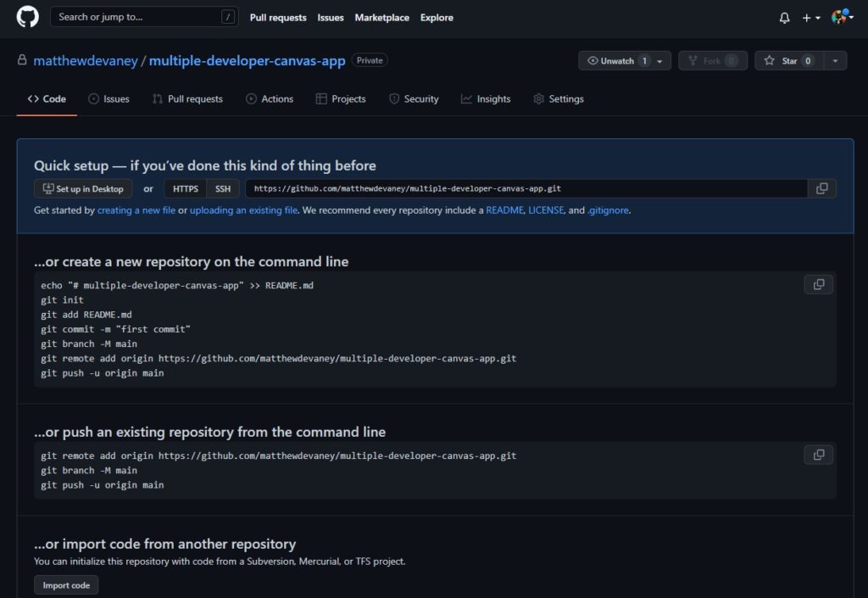
Task: Copy the clone URL to clipboard
Action: [822, 189]
